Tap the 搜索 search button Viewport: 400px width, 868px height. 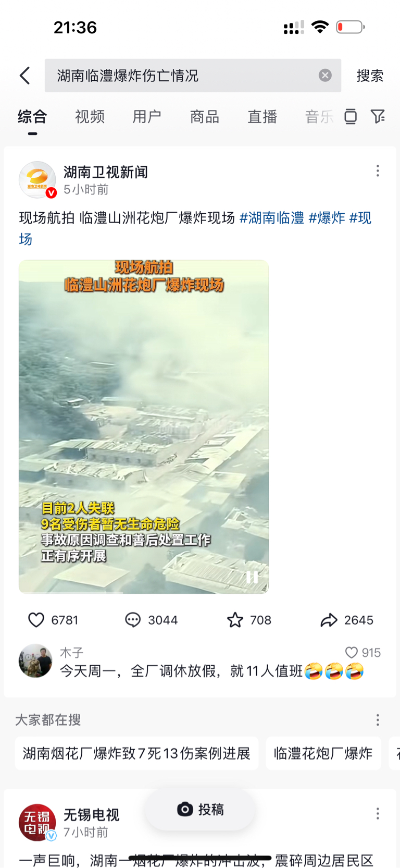pos(370,76)
